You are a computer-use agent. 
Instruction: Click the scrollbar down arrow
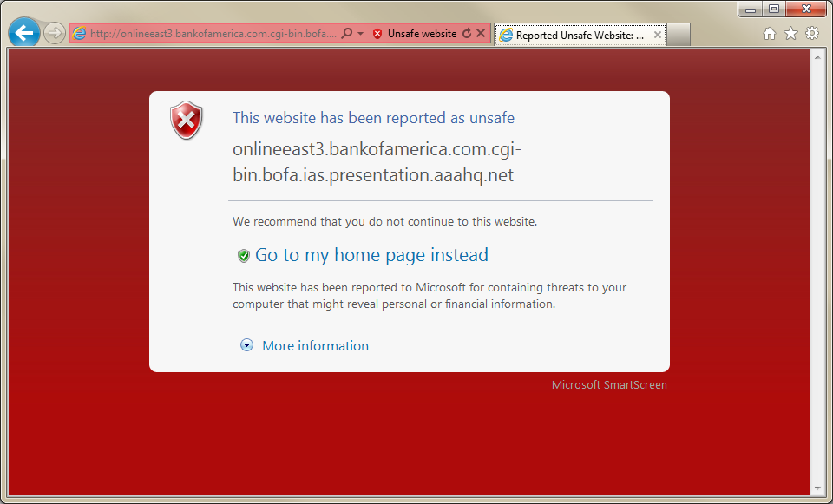[817, 488]
